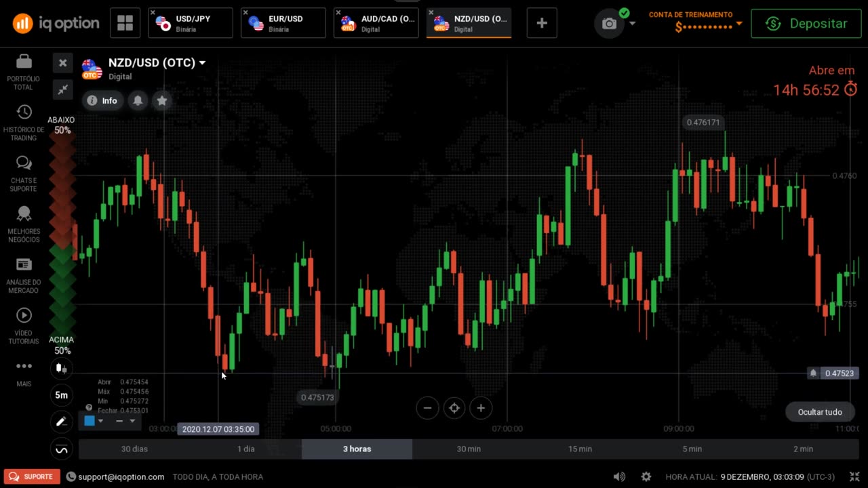Click the screenshot camera icon
This screenshot has height=488, width=868.
[x=610, y=24]
